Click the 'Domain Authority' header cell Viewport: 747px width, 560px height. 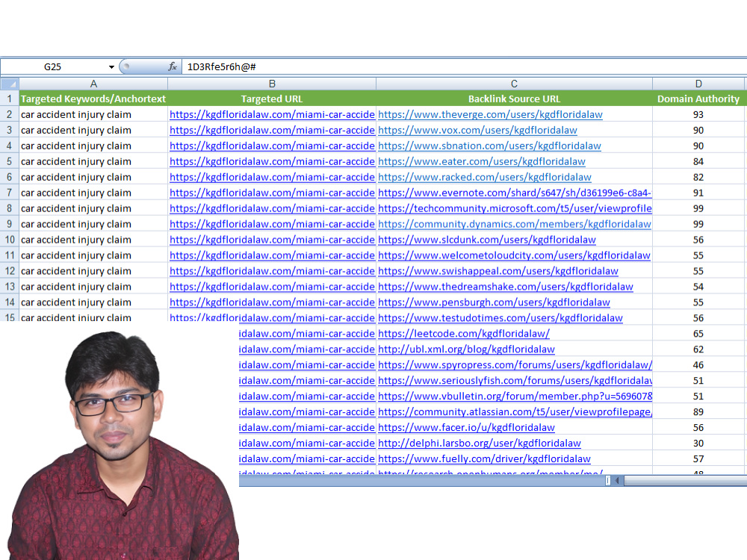(x=698, y=99)
